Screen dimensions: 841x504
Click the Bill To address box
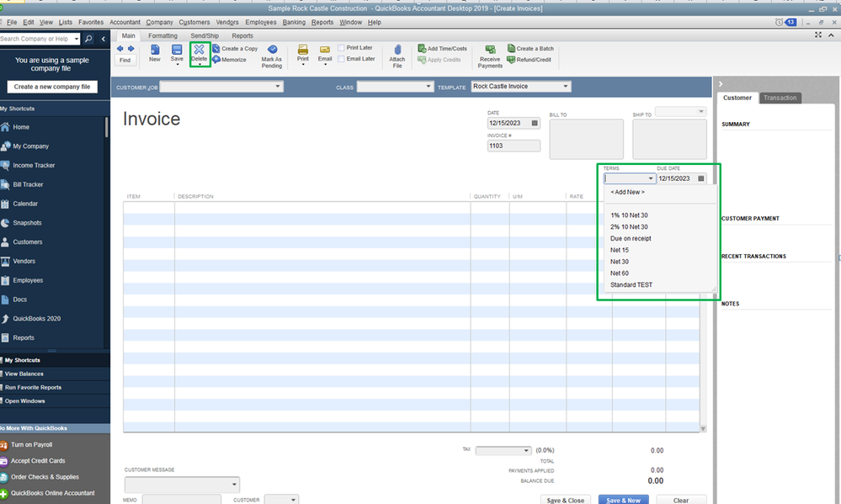[586, 139]
